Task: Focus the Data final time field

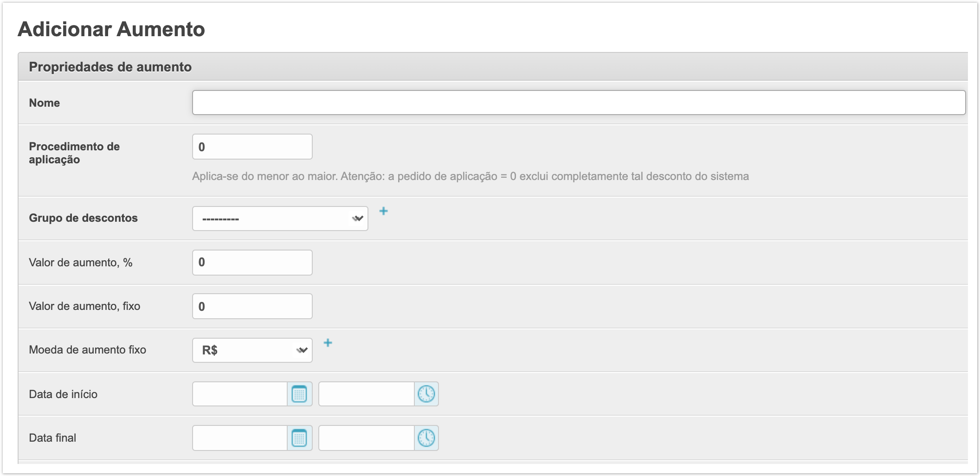Action: pos(366,438)
